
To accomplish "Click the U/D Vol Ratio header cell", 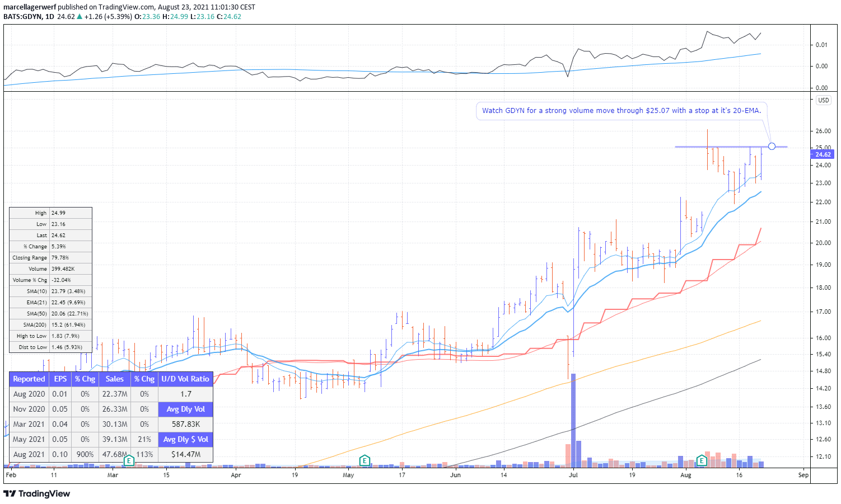I will (x=185, y=379).
